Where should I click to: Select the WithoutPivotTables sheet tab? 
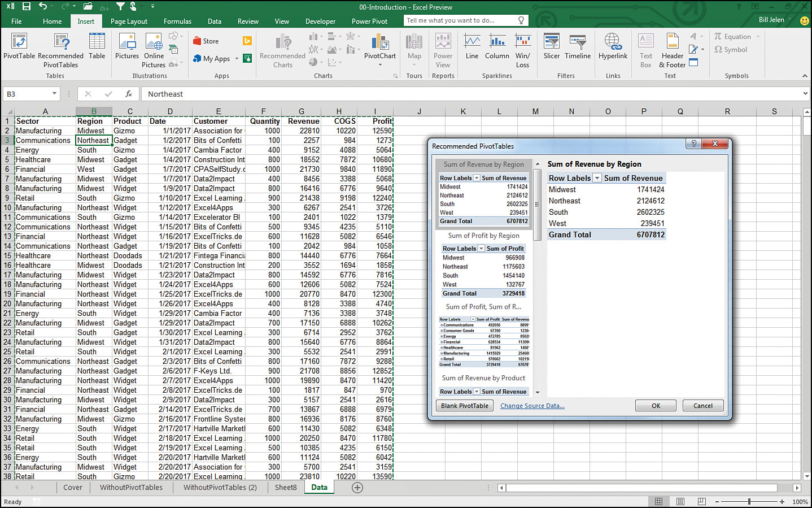131,487
